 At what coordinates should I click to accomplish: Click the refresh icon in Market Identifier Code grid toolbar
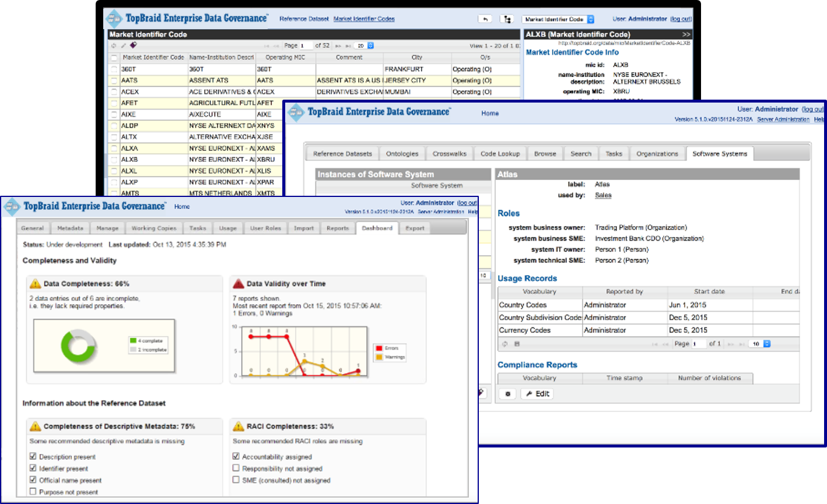[114, 45]
